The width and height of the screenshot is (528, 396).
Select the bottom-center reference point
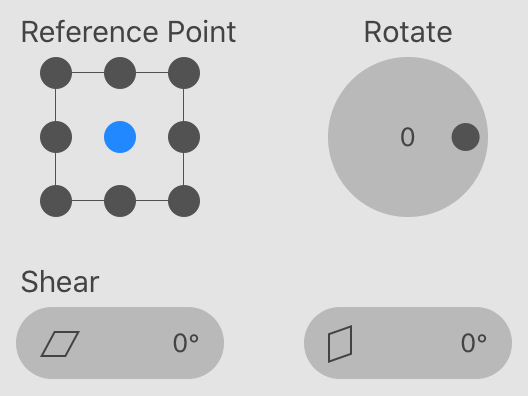click(x=120, y=201)
